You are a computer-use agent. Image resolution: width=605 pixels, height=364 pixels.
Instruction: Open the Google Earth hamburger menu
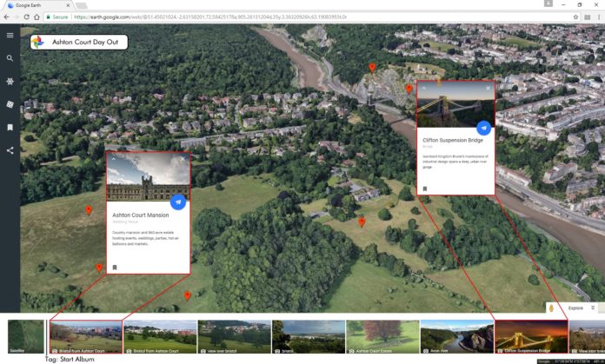(10, 36)
